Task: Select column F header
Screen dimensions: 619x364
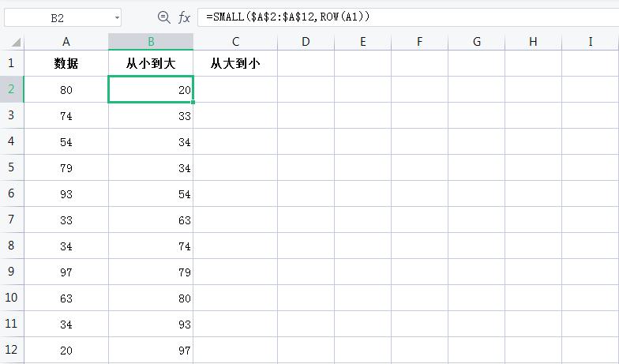Action: tap(420, 42)
